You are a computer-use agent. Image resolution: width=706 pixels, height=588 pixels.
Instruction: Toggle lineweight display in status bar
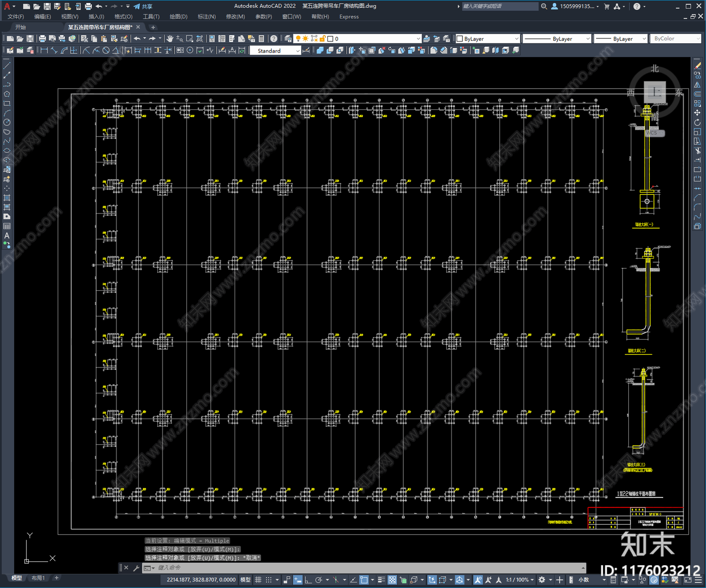click(x=382, y=580)
